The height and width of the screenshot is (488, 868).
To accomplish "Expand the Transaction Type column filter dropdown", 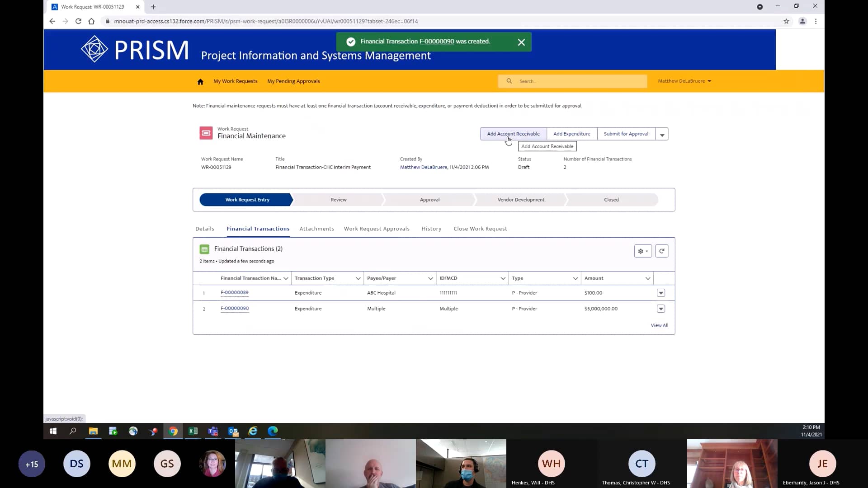I will click(358, 278).
